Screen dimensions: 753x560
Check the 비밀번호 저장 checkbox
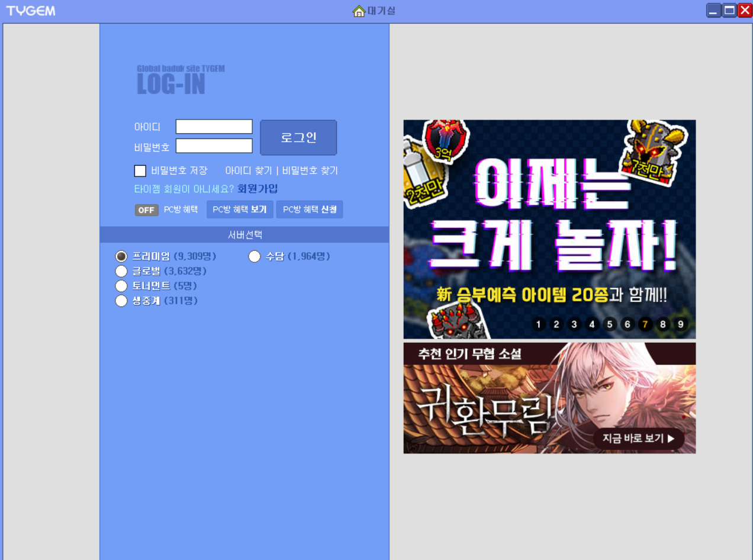click(140, 171)
